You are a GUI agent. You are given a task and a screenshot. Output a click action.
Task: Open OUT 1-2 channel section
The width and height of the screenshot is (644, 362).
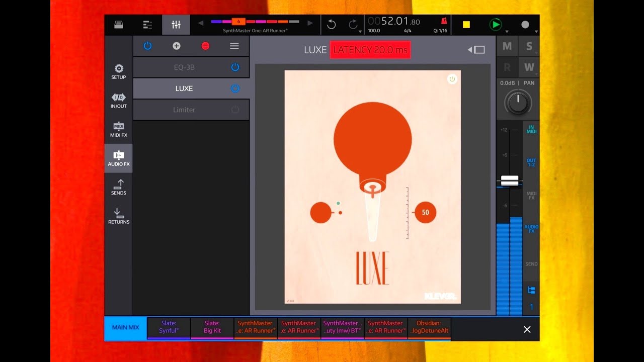coord(531,162)
